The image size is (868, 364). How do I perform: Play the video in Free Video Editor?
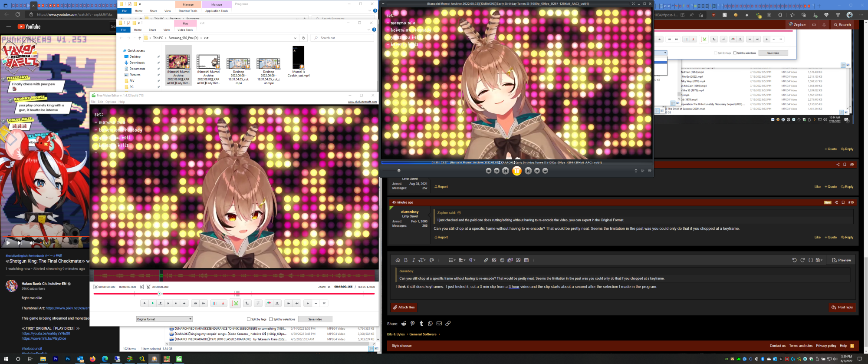pyautogui.click(x=152, y=303)
